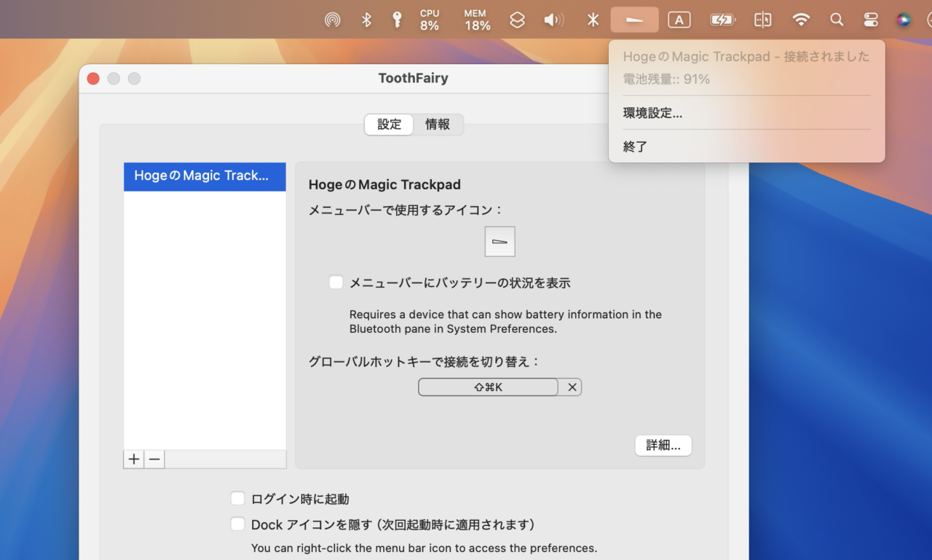Click the crossed Bluetooth-style icon left of trackpad icon

point(593,20)
